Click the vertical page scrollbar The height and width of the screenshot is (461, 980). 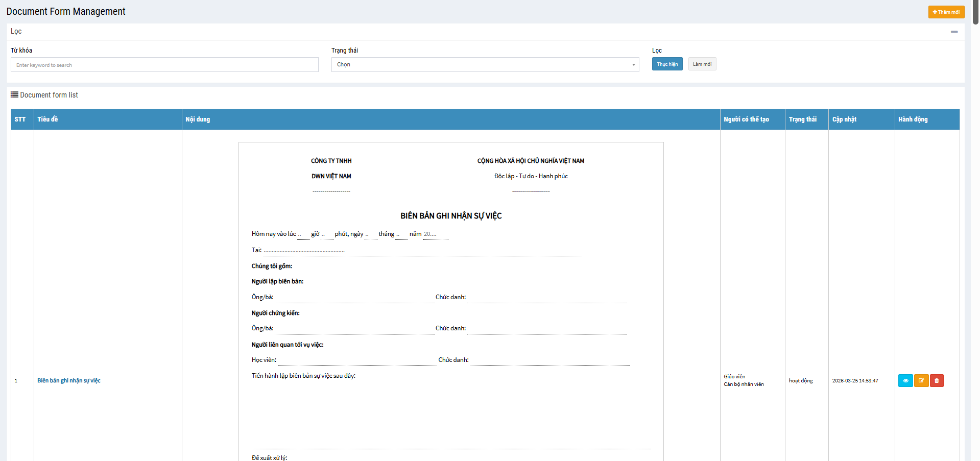[975, 204]
